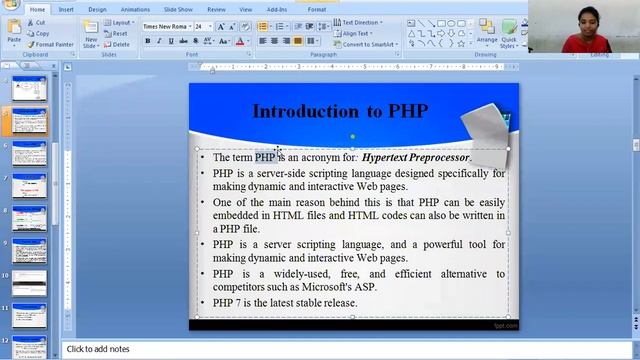This screenshot has width=640, height=360.
Task: Open Quick Styles gallery
Action: tap(509, 33)
